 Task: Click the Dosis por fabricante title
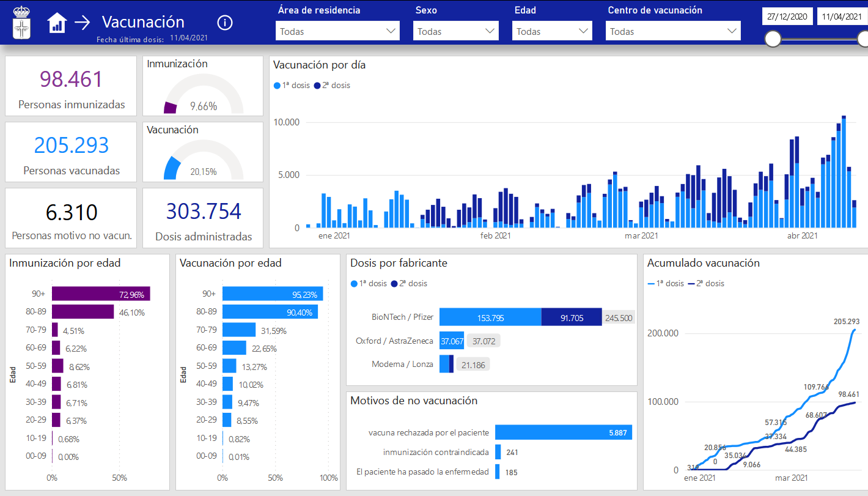click(x=399, y=263)
